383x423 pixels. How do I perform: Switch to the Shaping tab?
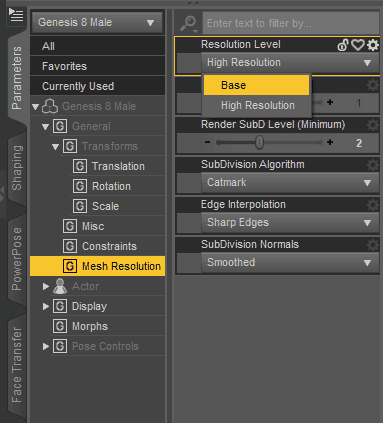click(x=16, y=168)
